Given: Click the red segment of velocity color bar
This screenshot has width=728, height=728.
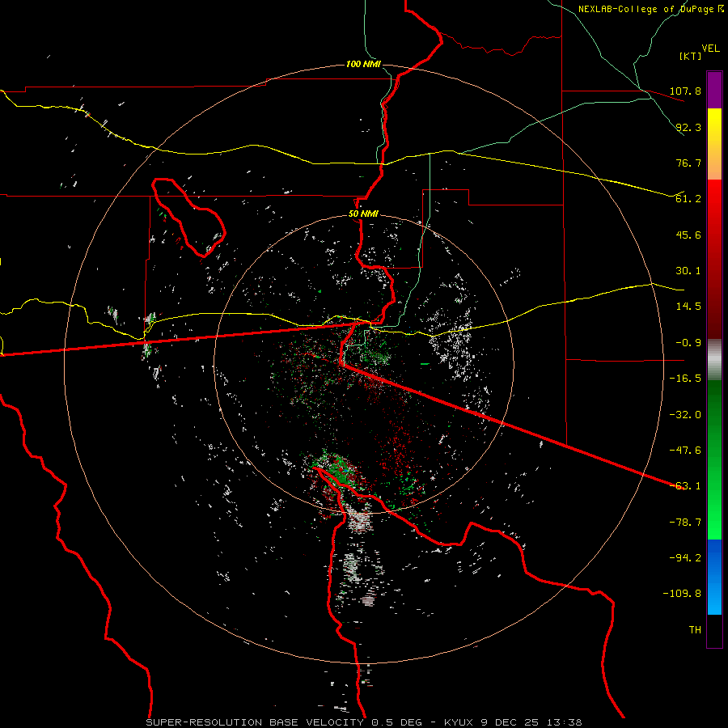Looking at the screenshot, I should [714, 259].
